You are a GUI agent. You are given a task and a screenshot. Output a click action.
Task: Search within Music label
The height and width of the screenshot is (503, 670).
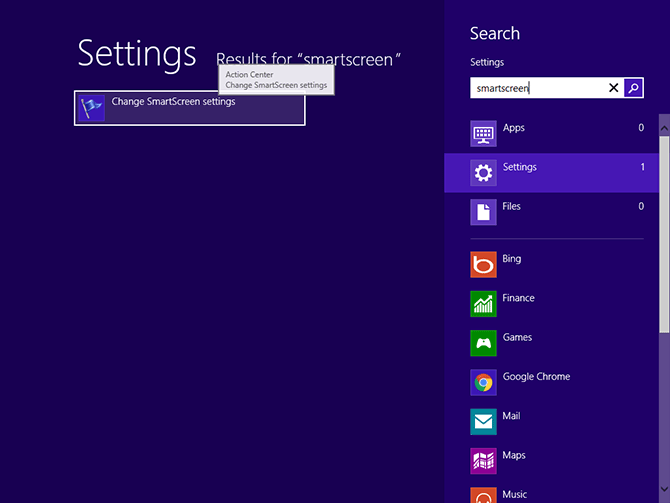coord(514,494)
